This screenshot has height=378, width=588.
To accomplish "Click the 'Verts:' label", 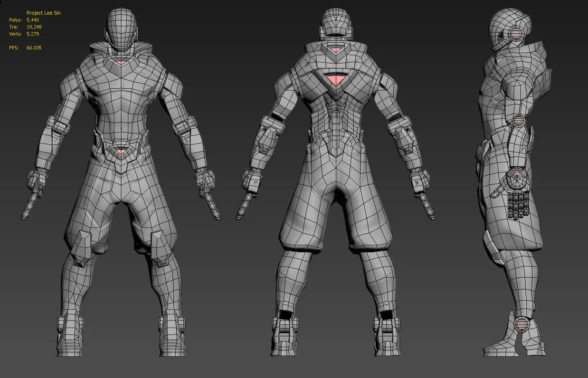I will click(15, 34).
